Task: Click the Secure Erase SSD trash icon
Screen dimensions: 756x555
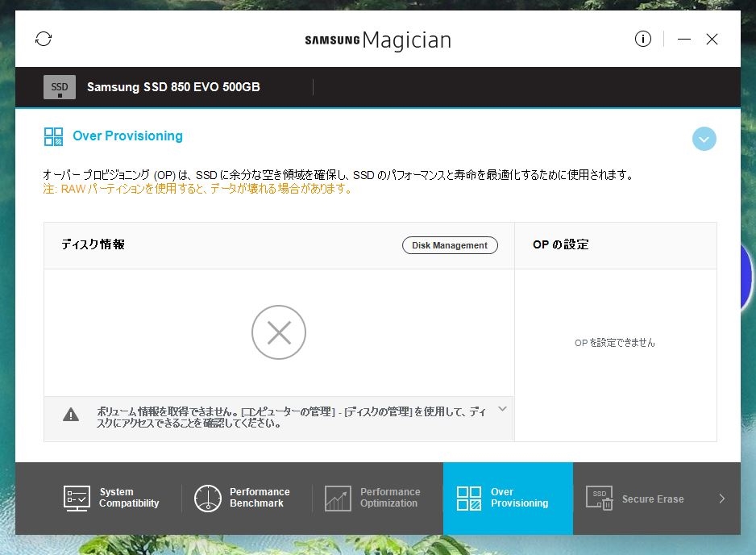Action: 600,498
